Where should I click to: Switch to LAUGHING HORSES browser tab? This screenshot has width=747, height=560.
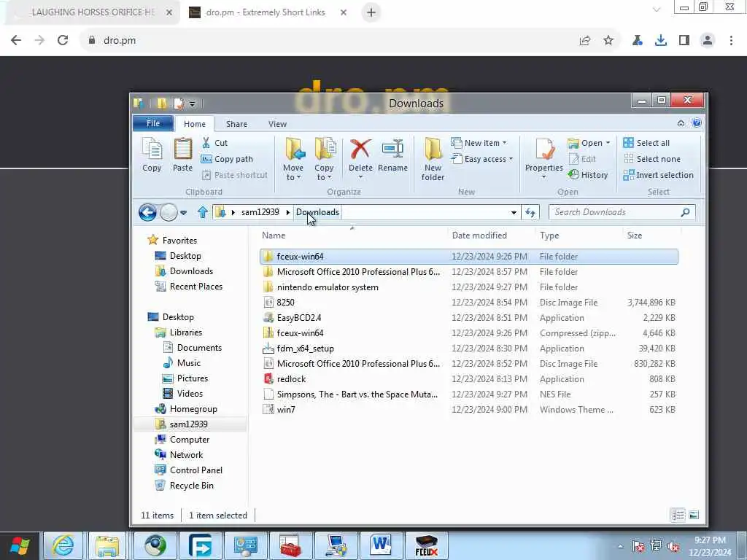(x=93, y=12)
